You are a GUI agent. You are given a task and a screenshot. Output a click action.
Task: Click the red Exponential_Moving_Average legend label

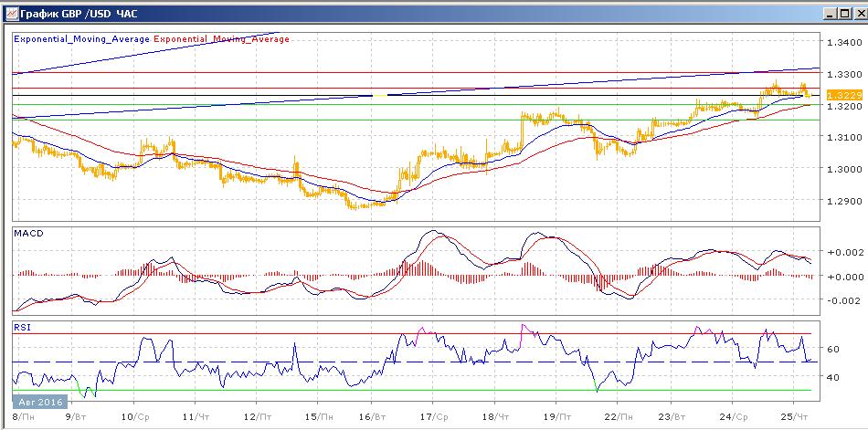tap(222, 39)
